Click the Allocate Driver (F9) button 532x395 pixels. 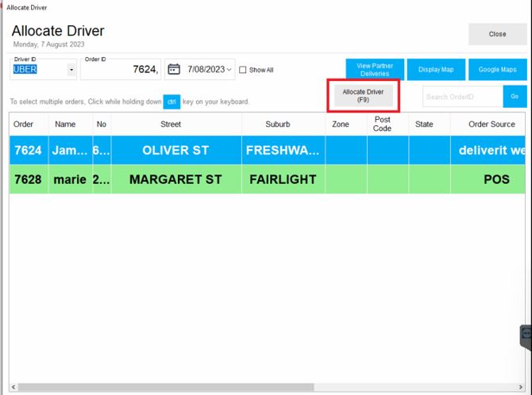(362, 96)
